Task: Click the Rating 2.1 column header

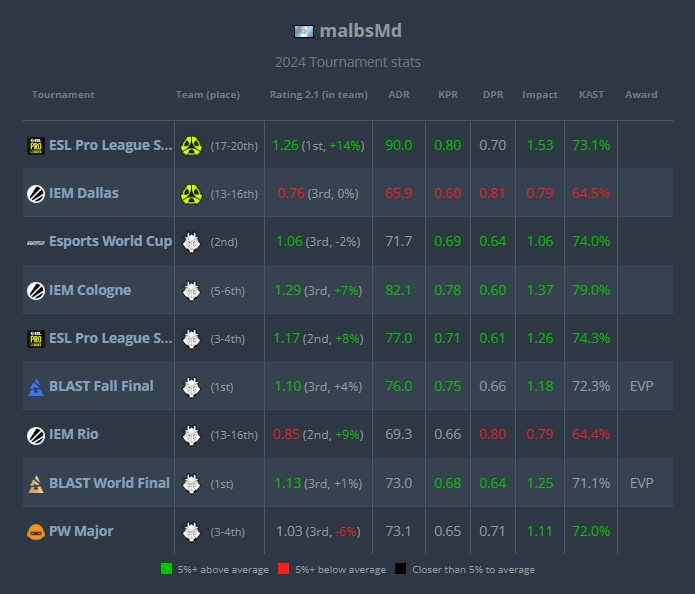Action: tap(316, 95)
